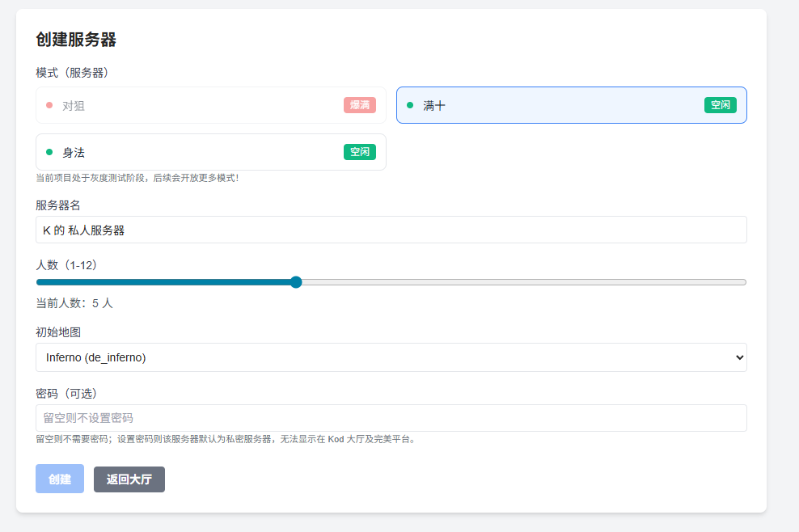Click the green status dot on 满十
The height and width of the screenshot is (532, 799).
pos(410,105)
